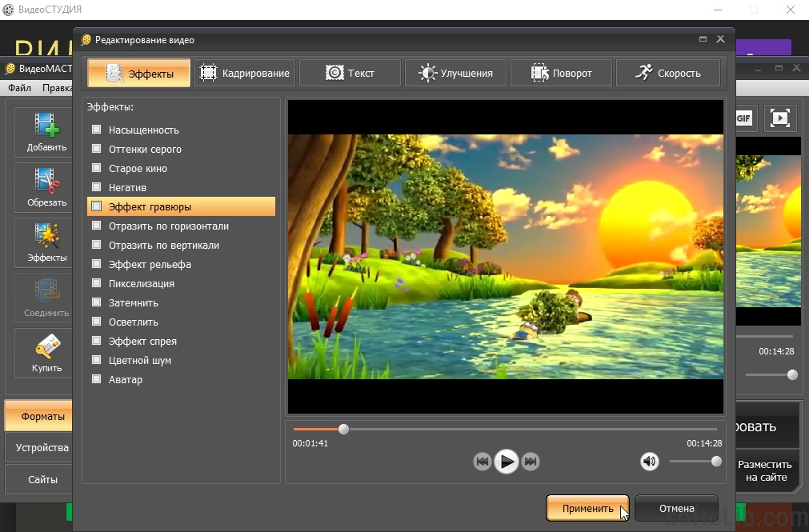Select the Форматы button
This screenshot has width=809, height=532.
click(x=39, y=416)
